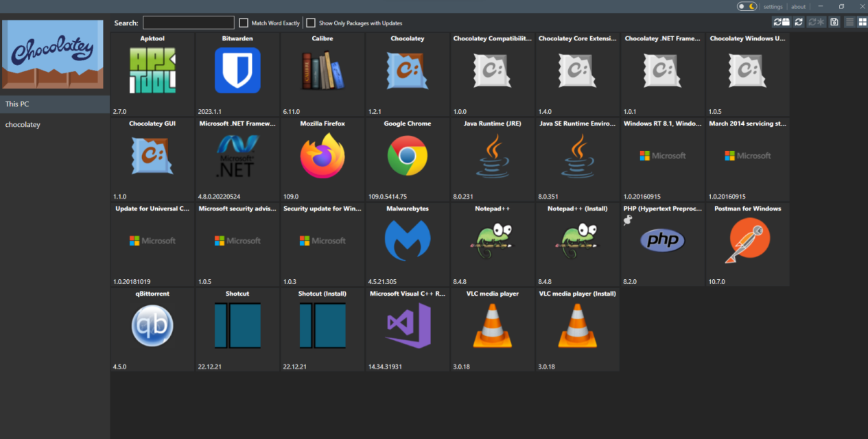868x439 pixels.
Task: Click the pinned indicator on PHP tile
Action: pos(627,219)
